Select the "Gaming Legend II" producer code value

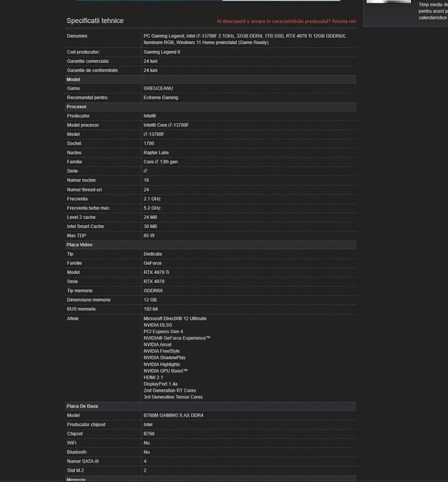coord(162,52)
